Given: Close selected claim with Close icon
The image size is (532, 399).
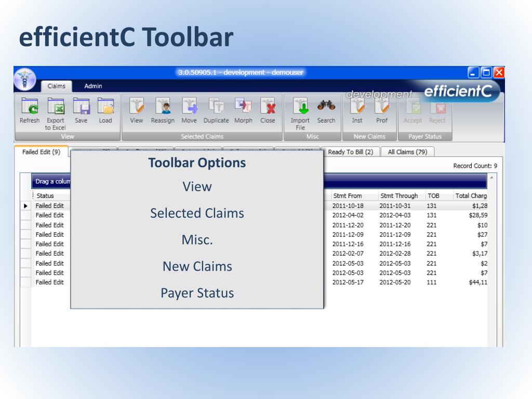Looking at the screenshot, I should point(268,110).
